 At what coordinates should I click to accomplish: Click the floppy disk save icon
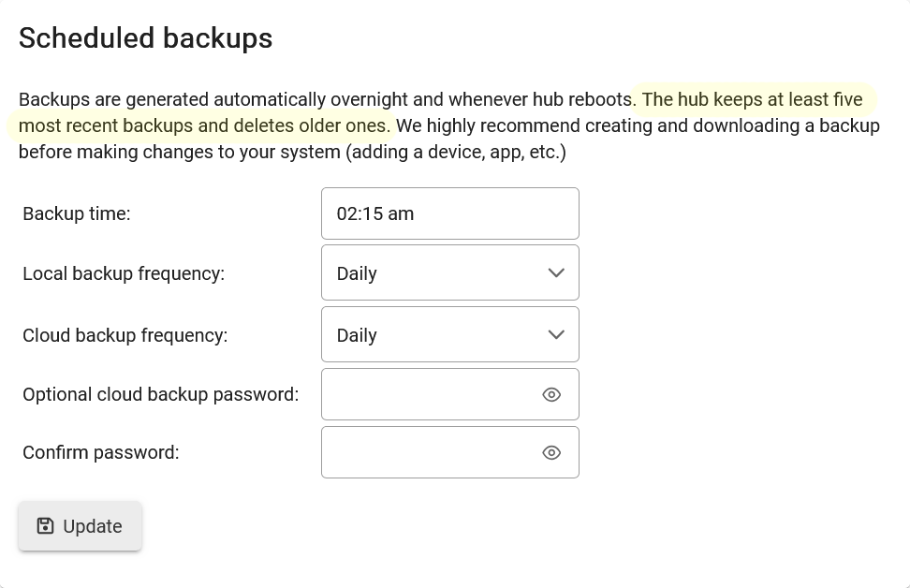click(45, 526)
